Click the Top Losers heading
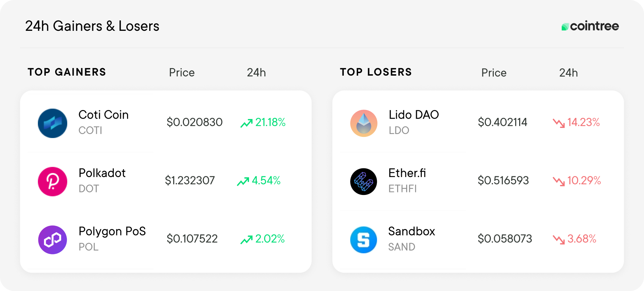This screenshot has width=644, height=291. point(376,72)
